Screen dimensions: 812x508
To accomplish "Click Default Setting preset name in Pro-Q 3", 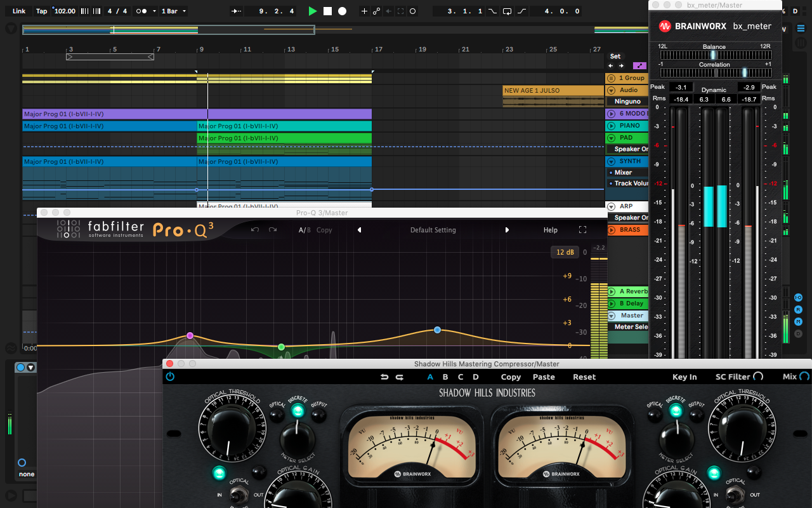I will [x=433, y=230].
